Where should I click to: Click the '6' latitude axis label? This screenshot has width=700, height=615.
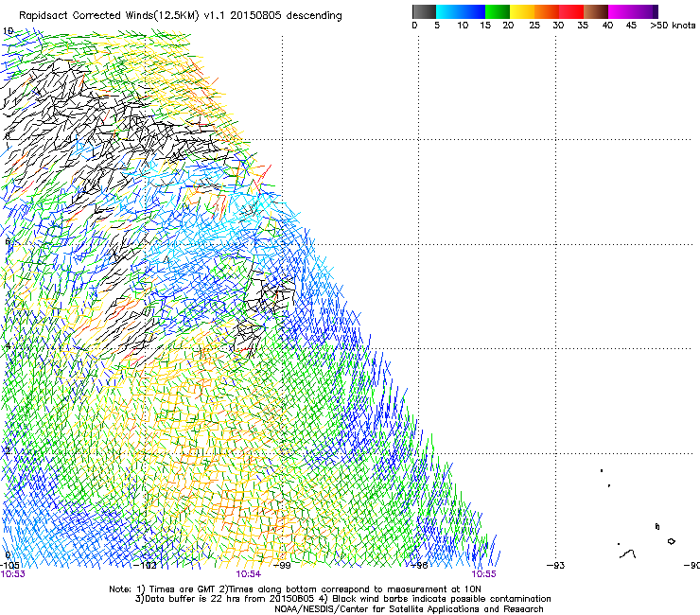pos(8,242)
